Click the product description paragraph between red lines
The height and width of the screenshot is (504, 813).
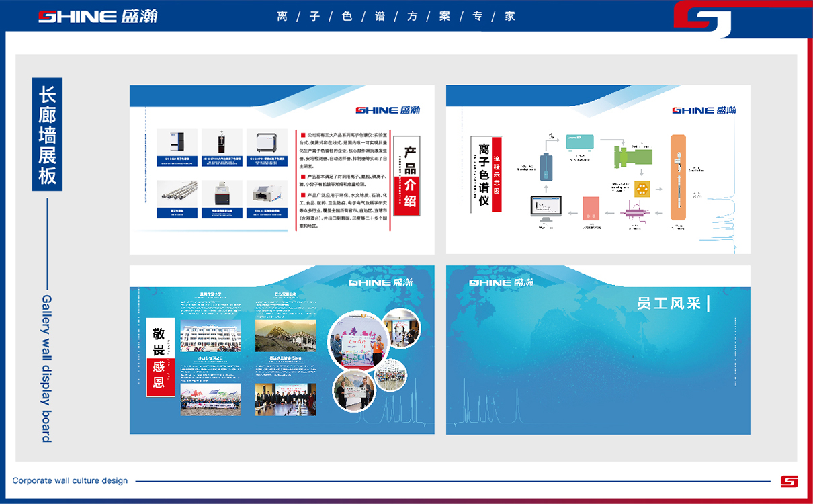pos(344,181)
